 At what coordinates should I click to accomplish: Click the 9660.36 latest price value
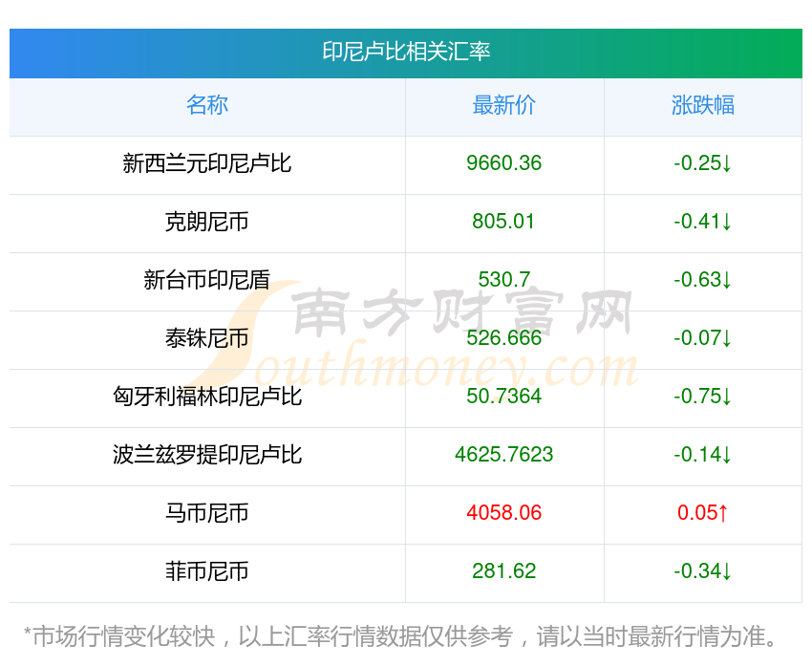(504, 163)
